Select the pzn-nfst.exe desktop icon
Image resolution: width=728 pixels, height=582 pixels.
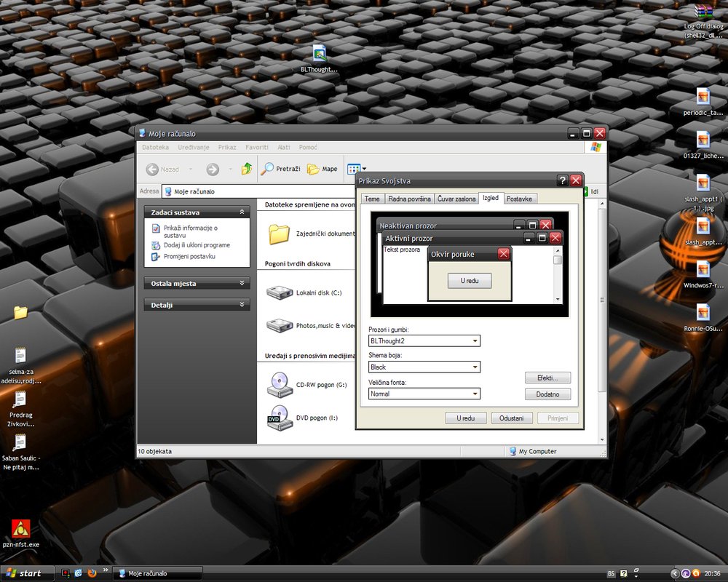point(20,530)
